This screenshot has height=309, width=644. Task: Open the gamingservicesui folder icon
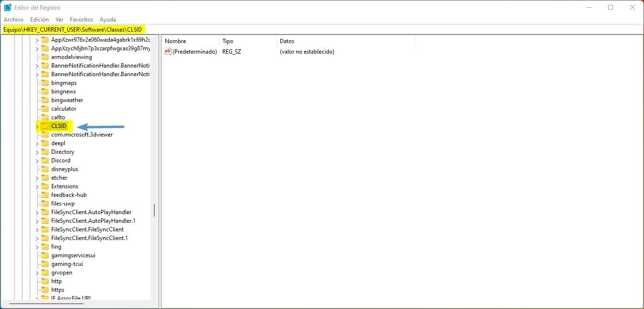[44, 255]
